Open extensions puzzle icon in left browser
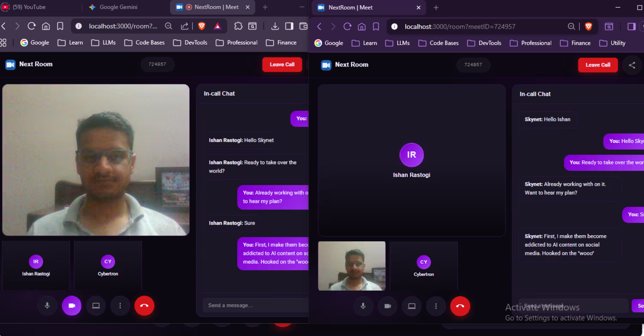The width and height of the screenshot is (644, 336). [x=238, y=26]
